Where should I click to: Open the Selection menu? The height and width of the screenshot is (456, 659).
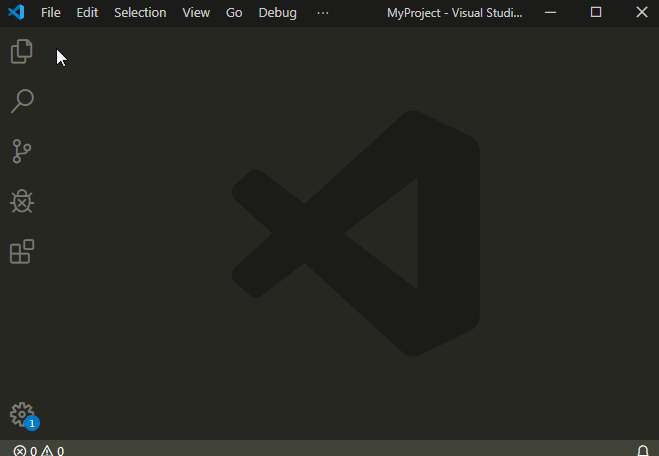(140, 13)
